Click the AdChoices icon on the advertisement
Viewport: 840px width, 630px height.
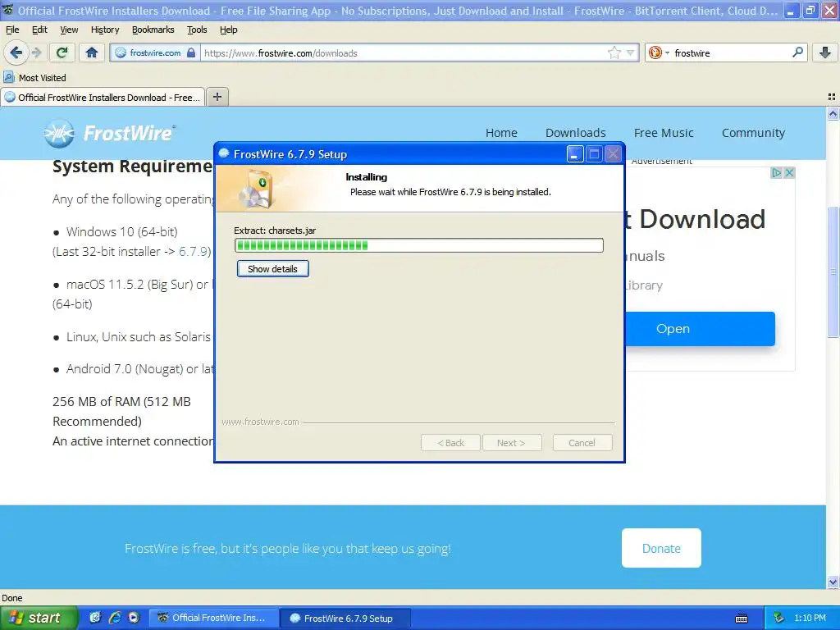click(x=776, y=172)
